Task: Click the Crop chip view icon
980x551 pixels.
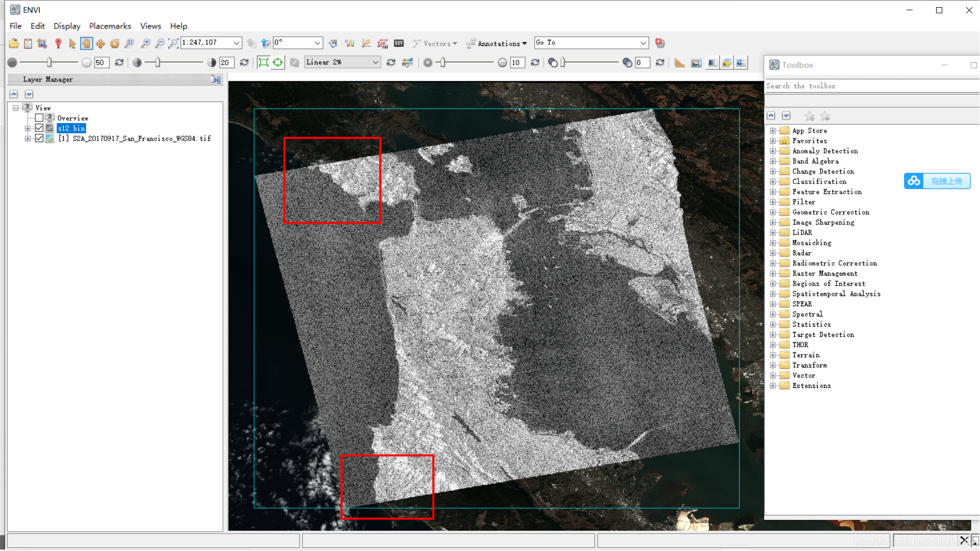Action: [42, 43]
